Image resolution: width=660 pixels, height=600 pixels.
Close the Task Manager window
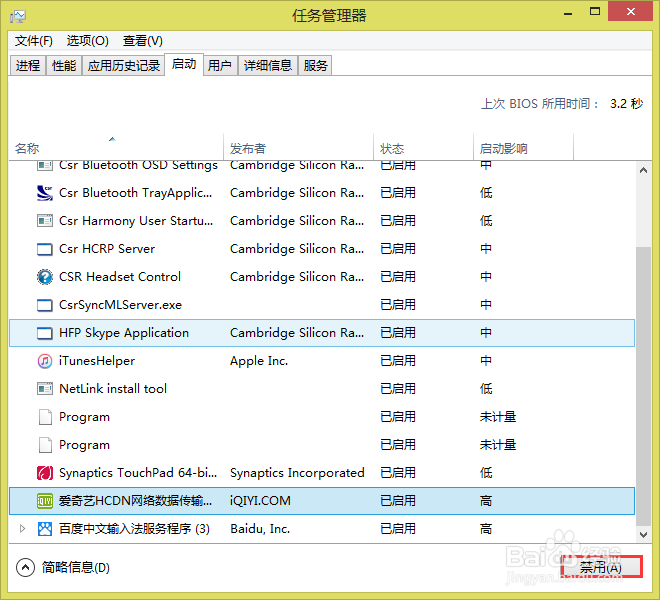pos(631,12)
